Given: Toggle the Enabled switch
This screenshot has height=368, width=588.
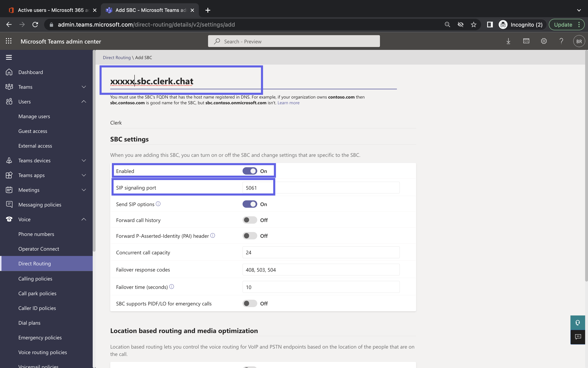Looking at the screenshot, I should 249,171.
